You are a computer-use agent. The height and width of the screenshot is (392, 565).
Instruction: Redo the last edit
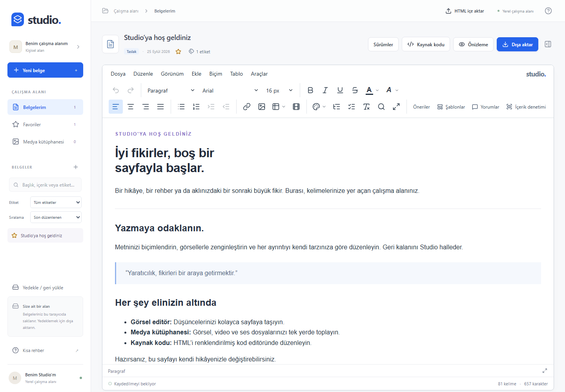[x=131, y=90]
